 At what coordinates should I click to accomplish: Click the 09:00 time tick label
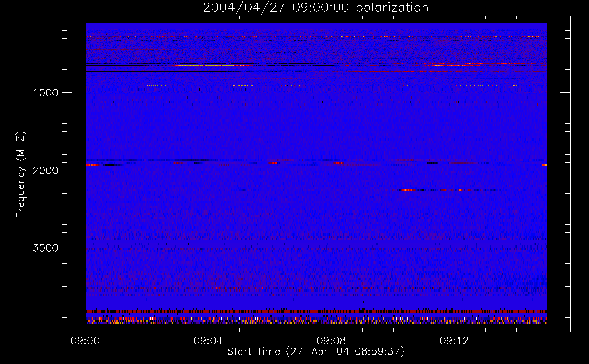(x=85, y=341)
